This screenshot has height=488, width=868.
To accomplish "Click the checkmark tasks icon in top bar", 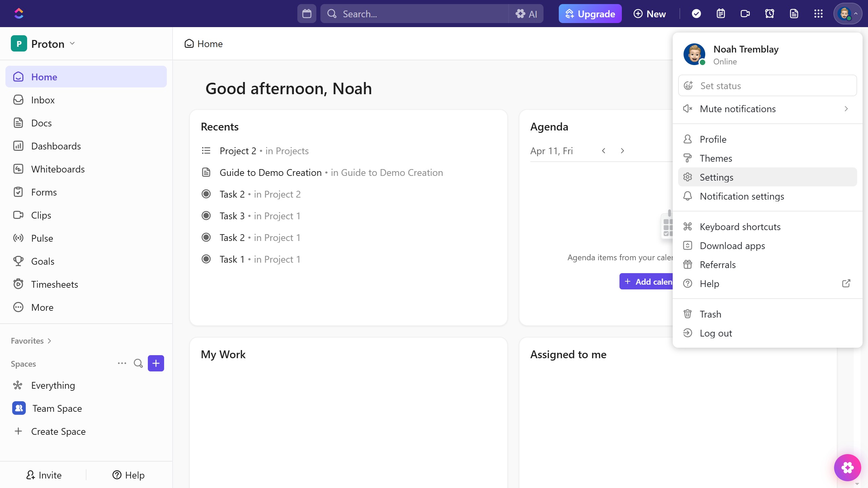I will coord(696,14).
